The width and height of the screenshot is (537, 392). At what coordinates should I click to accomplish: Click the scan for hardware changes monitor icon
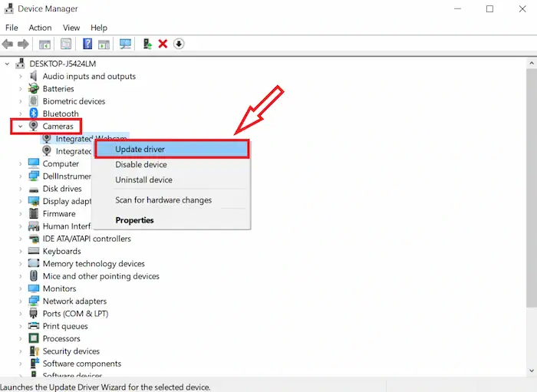click(125, 44)
